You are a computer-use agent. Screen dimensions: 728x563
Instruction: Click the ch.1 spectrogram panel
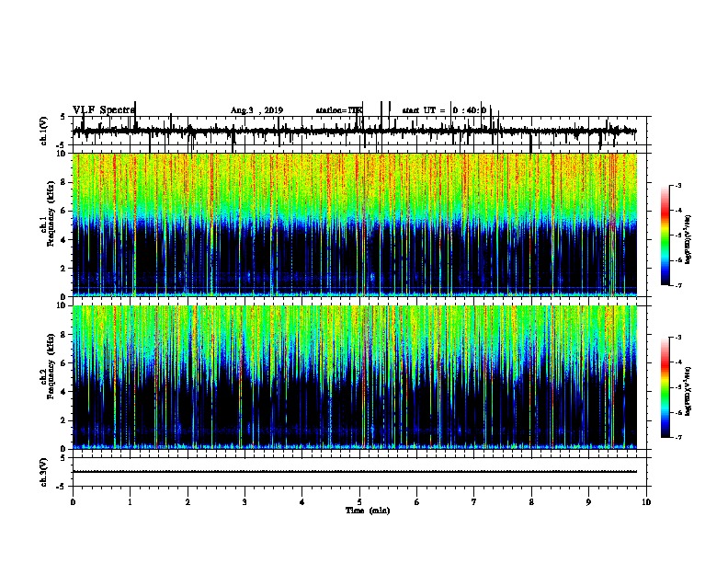[355, 224]
